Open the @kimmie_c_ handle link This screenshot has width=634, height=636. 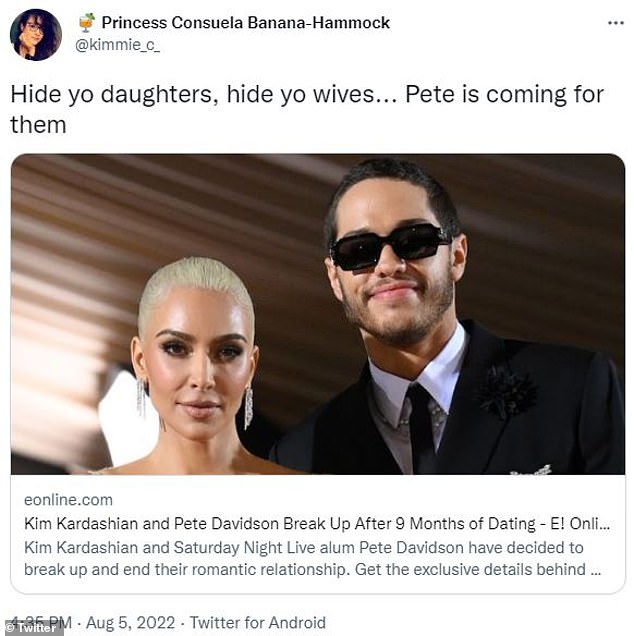coord(117,45)
